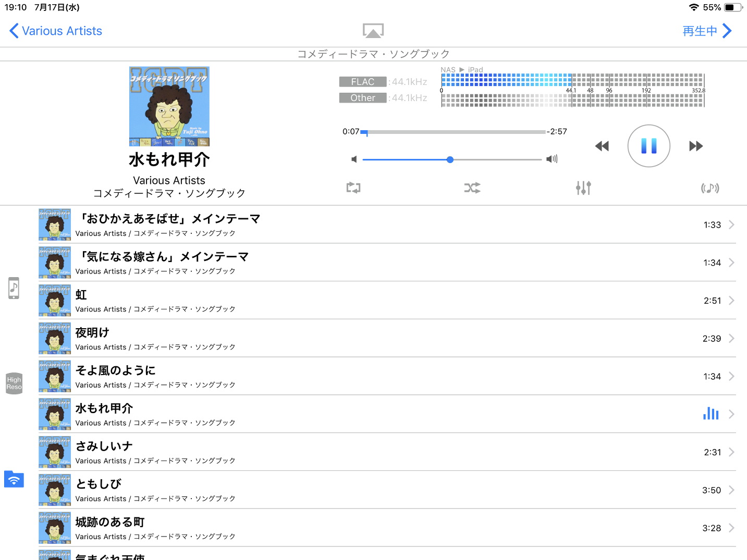Viewport: 747px width, 560px height.
Task: Expand chevron next to 夜明け
Action: 731,339
